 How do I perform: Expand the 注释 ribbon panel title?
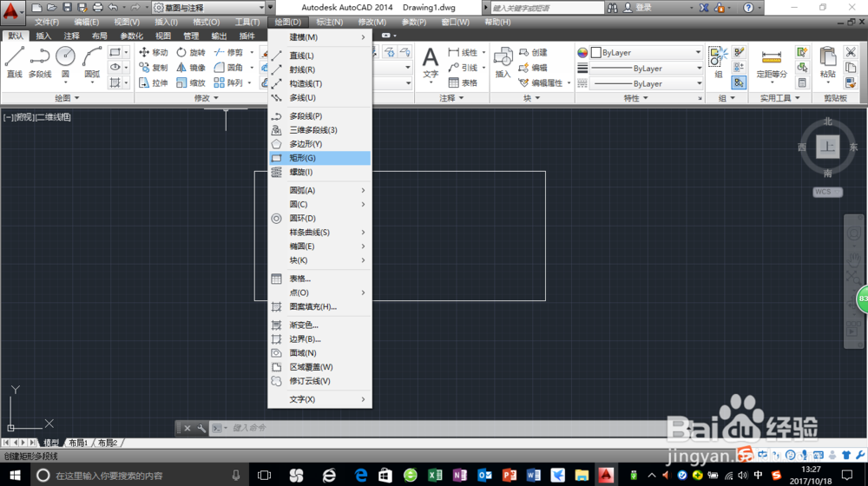click(451, 98)
